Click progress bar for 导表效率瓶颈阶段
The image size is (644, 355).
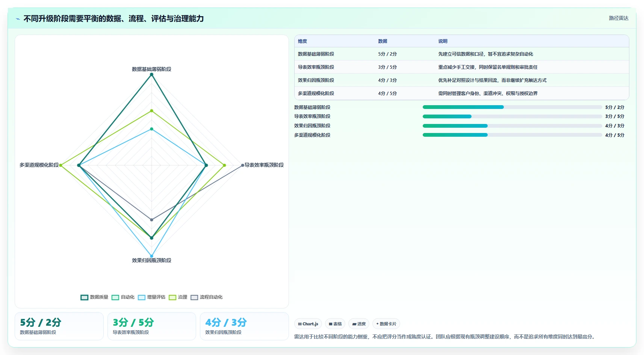(x=512, y=116)
